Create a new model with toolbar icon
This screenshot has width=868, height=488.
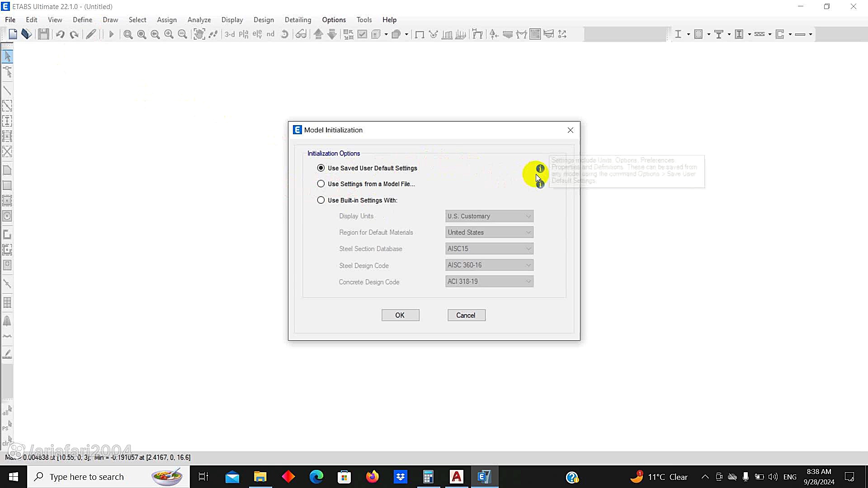click(13, 34)
